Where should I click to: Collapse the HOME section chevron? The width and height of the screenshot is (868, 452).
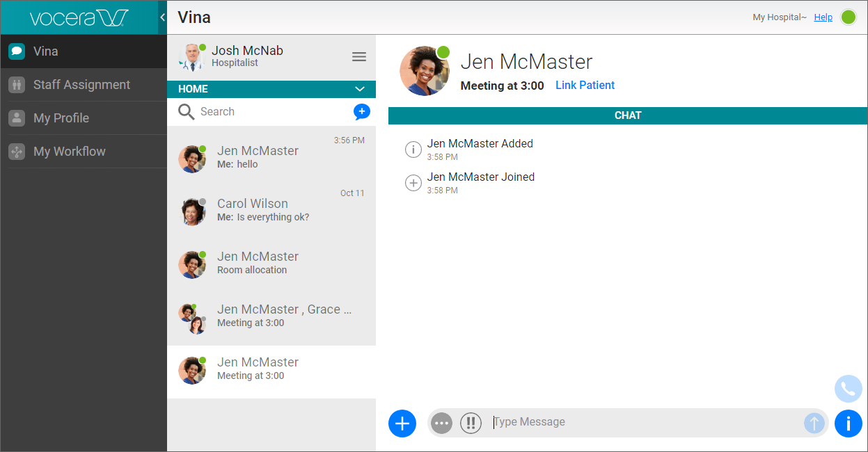tap(361, 89)
